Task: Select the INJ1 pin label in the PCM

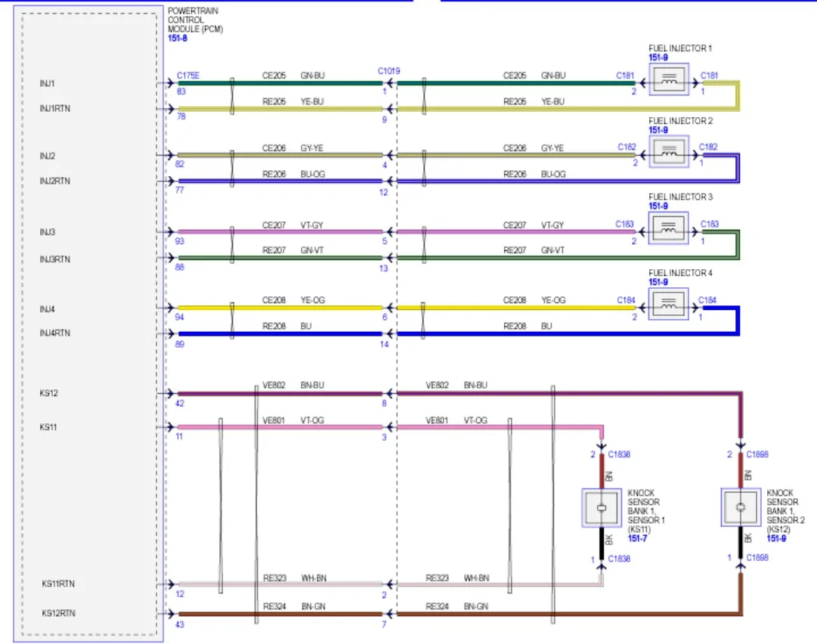Action: click(x=47, y=83)
